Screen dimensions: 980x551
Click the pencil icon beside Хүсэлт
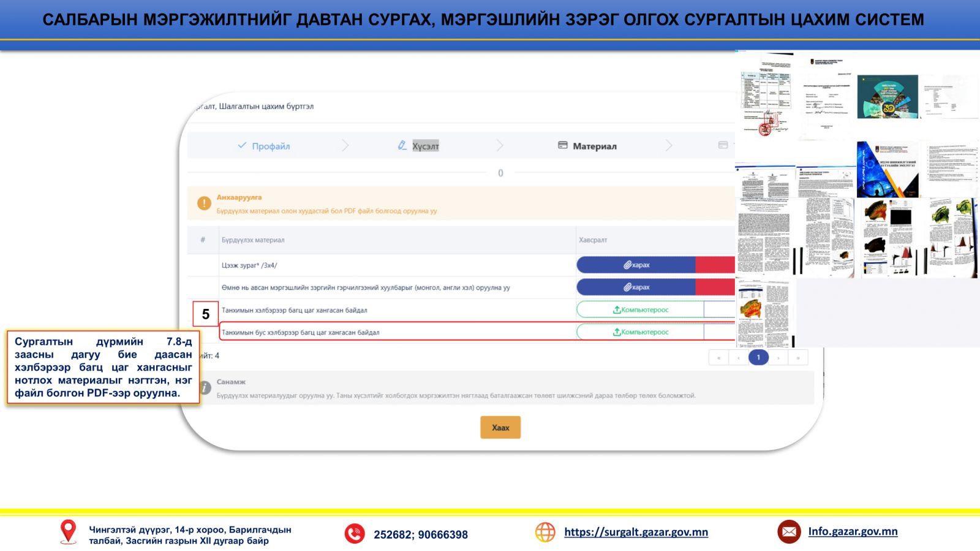pyautogui.click(x=402, y=145)
